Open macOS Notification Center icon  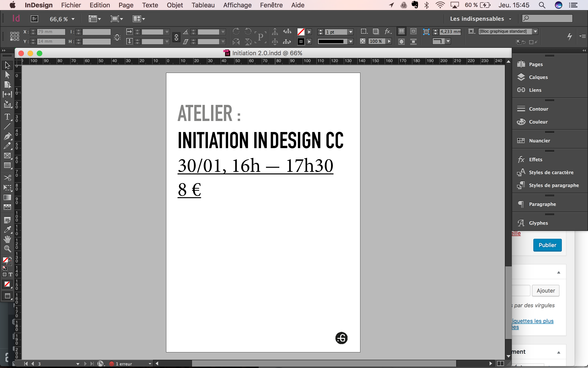tap(574, 5)
